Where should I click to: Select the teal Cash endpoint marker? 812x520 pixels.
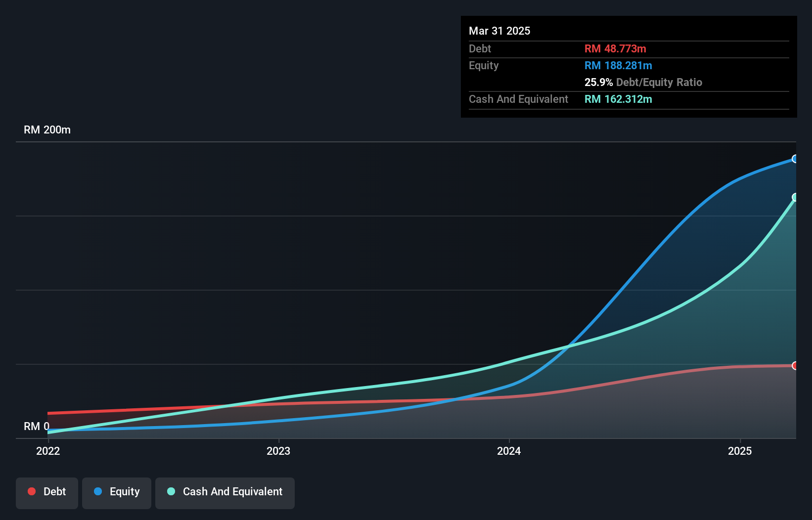[795, 197]
